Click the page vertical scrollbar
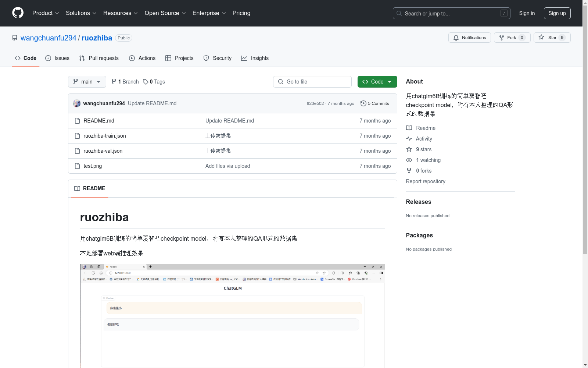The image size is (588, 368). tap(585, 129)
